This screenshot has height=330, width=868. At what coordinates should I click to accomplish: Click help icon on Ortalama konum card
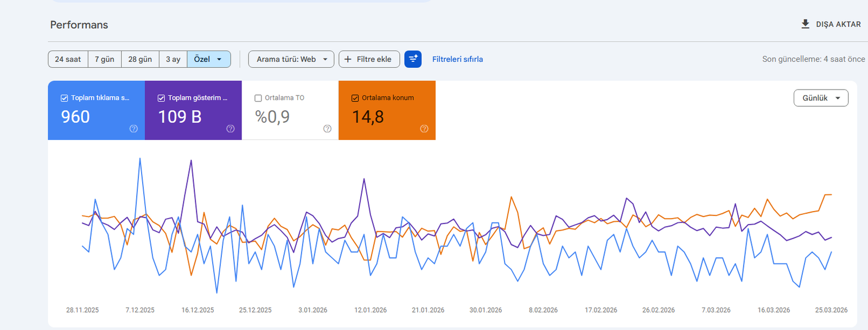pos(424,129)
